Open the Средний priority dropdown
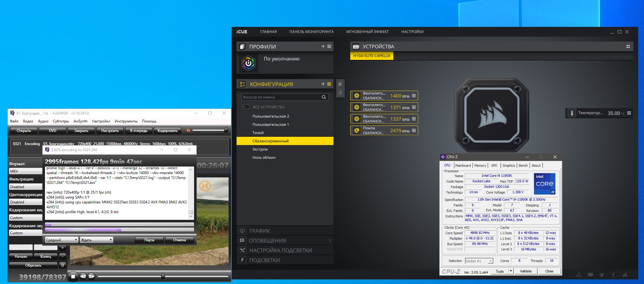This screenshot has width=644, height=284. pos(61,240)
